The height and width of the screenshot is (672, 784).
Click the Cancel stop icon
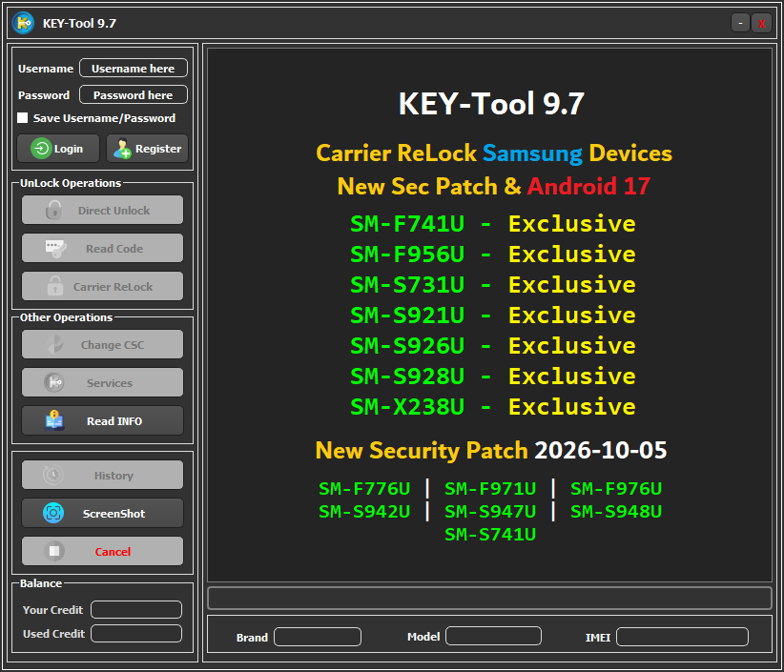tap(54, 551)
